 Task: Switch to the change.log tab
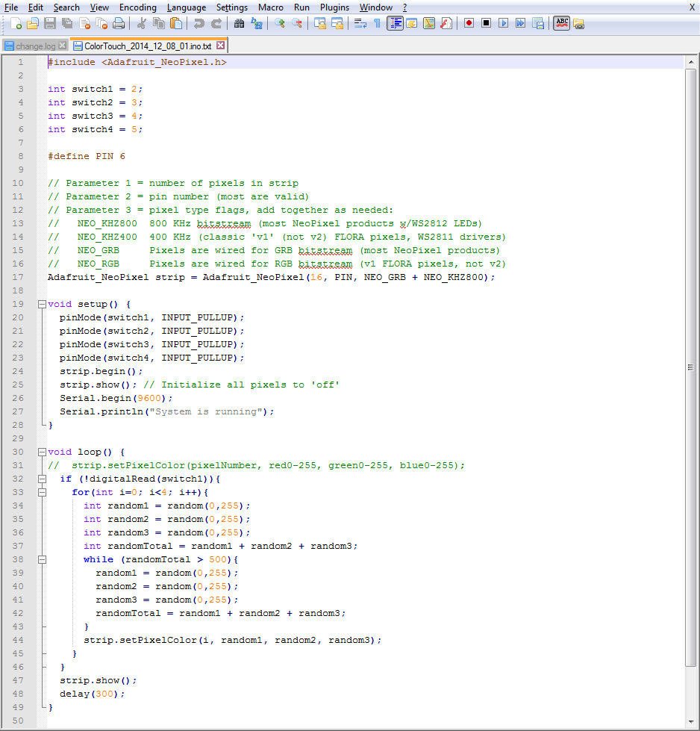(x=35, y=46)
